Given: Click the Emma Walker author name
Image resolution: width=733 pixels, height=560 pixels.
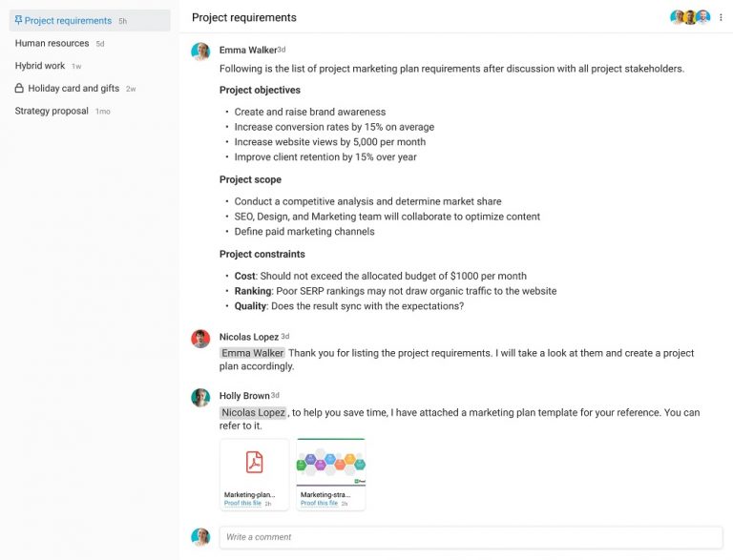Looking at the screenshot, I should 247,50.
